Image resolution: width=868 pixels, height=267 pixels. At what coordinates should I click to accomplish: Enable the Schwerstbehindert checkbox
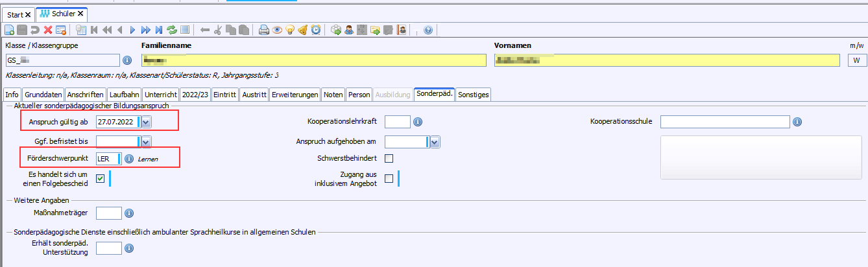[389, 159]
